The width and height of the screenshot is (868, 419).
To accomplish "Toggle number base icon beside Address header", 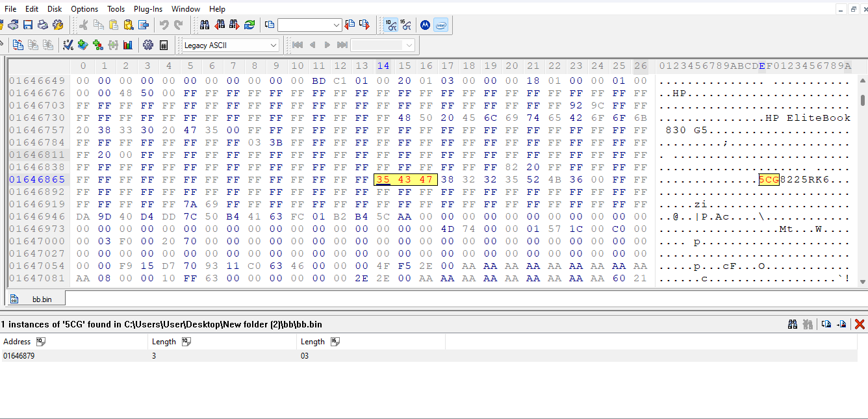I will (x=41, y=342).
